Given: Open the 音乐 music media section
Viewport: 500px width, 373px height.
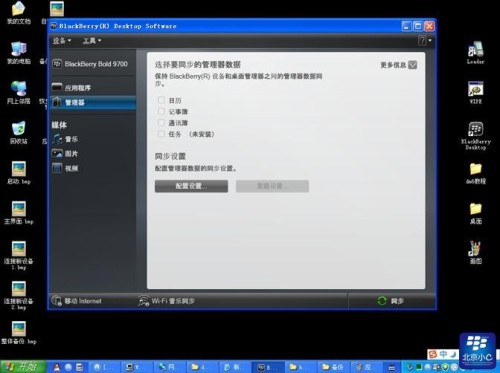Looking at the screenshot, I should 57,139.
